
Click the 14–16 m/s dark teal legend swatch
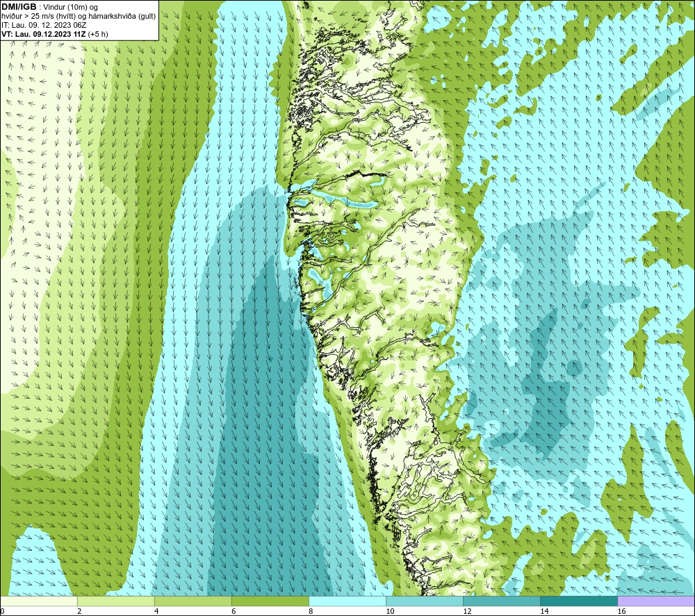579,601
